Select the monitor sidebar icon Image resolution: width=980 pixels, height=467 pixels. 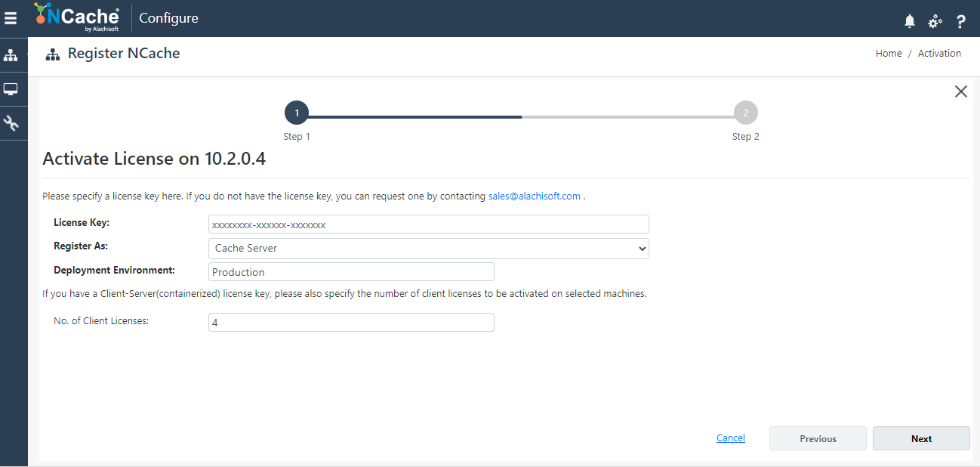[11, 89]
